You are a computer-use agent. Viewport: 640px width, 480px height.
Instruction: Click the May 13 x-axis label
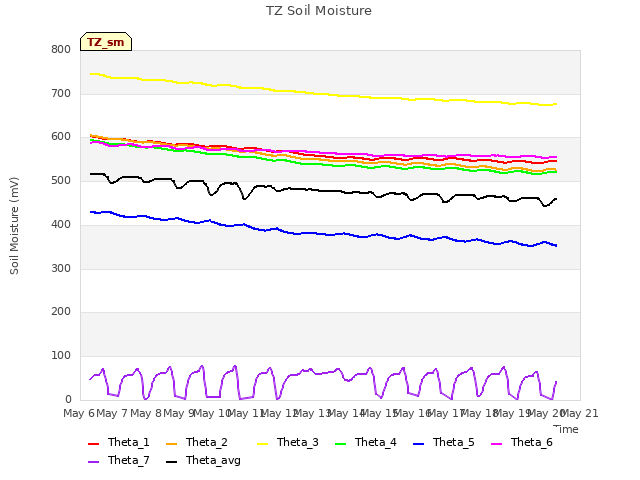pyautogui.click(x=313, y=413)
